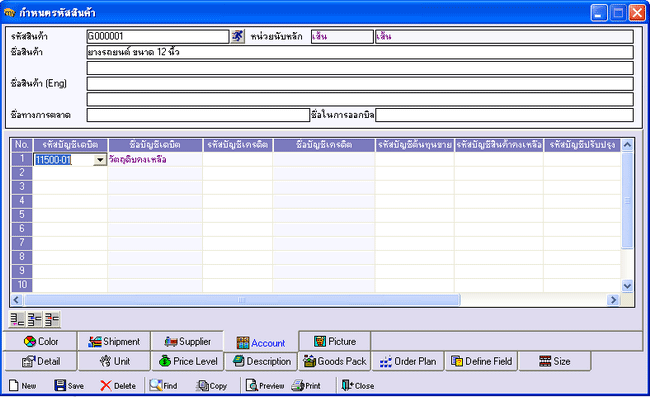The width and height of the screenshot is (650, 397).
Task: Click the Thai product name field
Action: (x=360, y=52)
